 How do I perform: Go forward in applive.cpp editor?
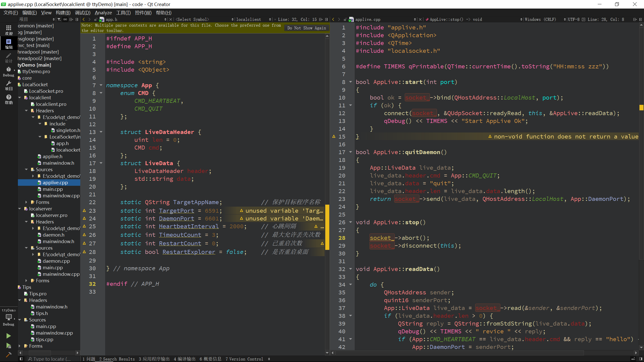[339, 19]
